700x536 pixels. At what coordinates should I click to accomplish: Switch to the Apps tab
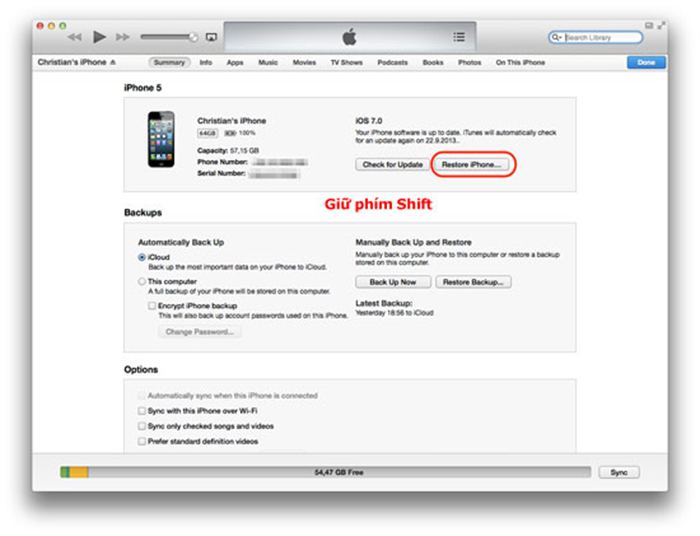point(235,62)
